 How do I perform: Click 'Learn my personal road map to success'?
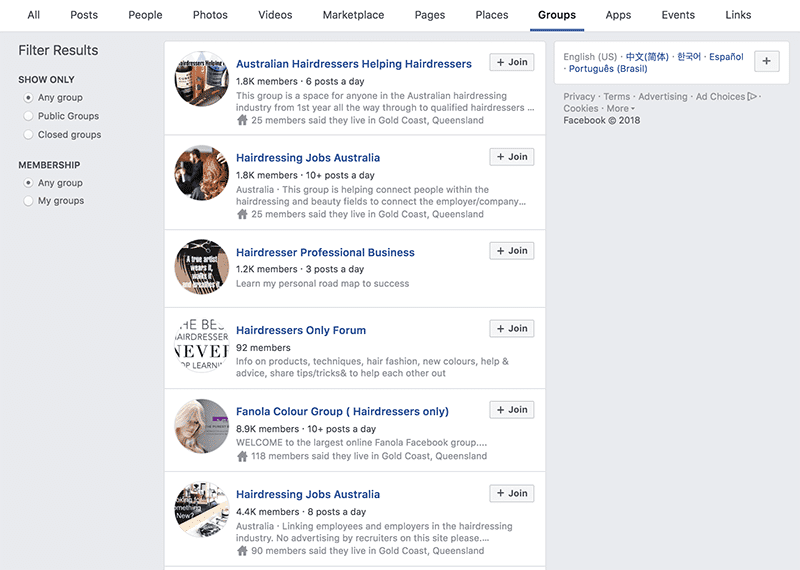point(322,283)
